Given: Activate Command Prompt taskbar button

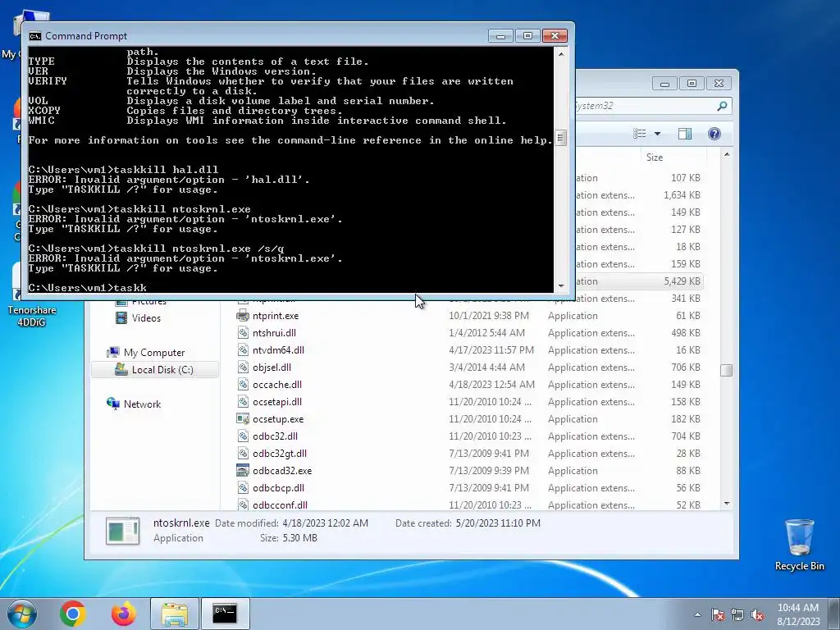Looking at the screenshot, I should (x=225, y=614).
